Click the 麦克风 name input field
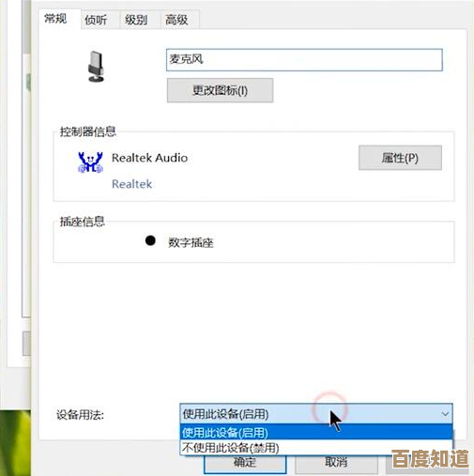The height and width of the screenshot is (476, 474). [x=304, y=59]
